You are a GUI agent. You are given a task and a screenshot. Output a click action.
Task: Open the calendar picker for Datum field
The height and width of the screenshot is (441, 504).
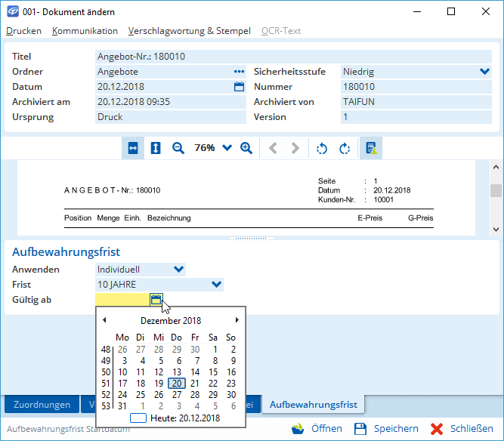click(x=240, y=87)
